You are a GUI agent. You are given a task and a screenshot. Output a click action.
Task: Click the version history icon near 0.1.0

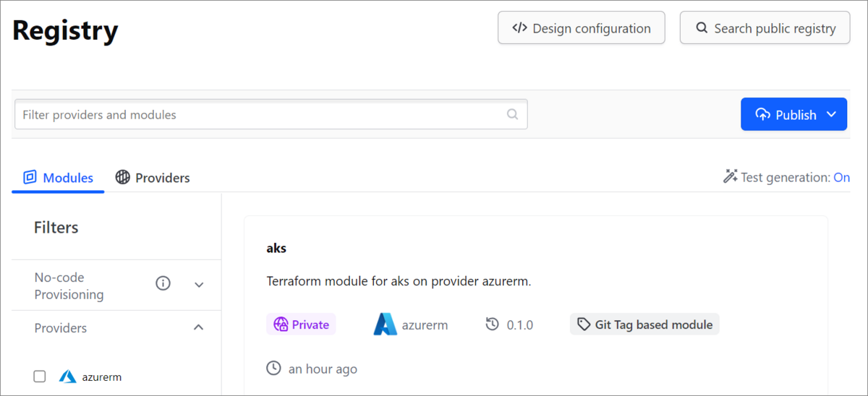[x=493, y=324]
